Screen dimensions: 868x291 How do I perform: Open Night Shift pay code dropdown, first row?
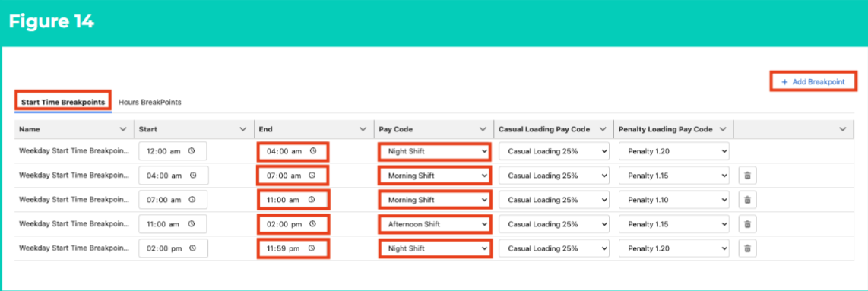tap(435, 151)
